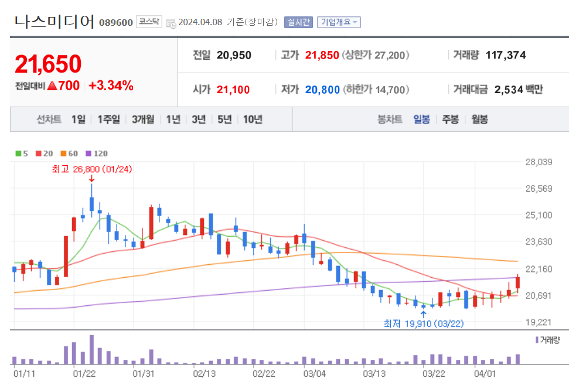Screen dimensions: 569x392
Task: Click the 고가 value 21,850
Action: coord(322,55)
